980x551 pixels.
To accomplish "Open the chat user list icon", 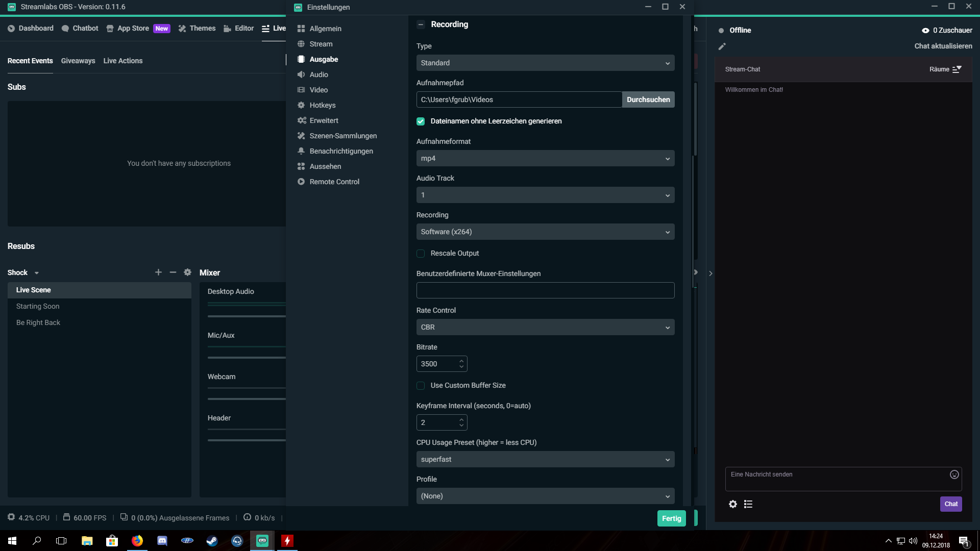I will pos(748,504).
